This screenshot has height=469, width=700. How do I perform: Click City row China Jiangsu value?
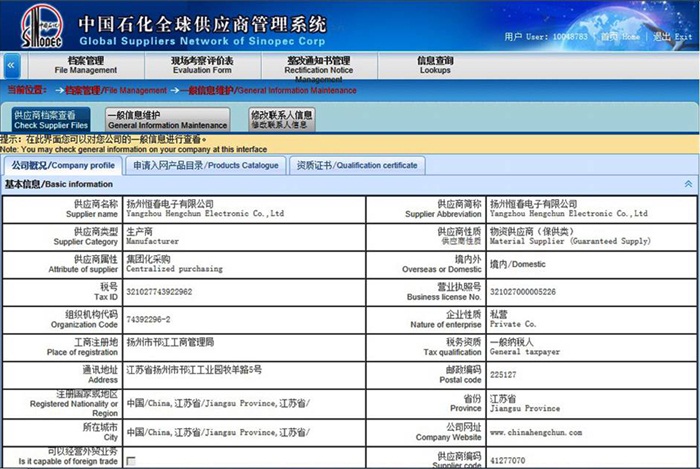[218, 432]
